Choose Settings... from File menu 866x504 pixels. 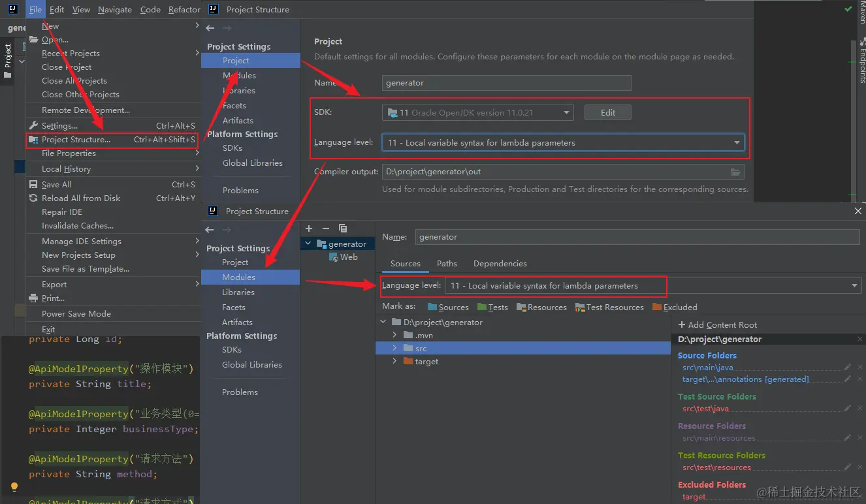(112, 125)
